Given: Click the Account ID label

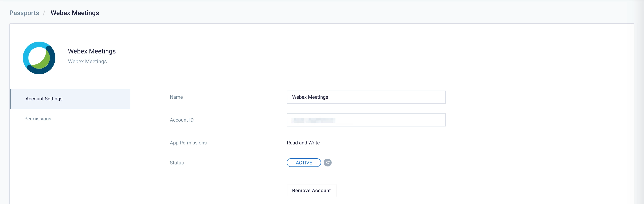Looking at the screenshot, I should coord(182,120).
